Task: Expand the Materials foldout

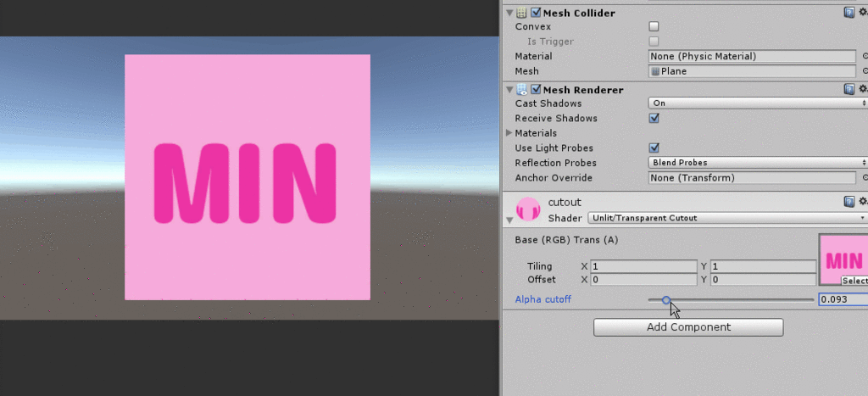Action: pos(509,133)
